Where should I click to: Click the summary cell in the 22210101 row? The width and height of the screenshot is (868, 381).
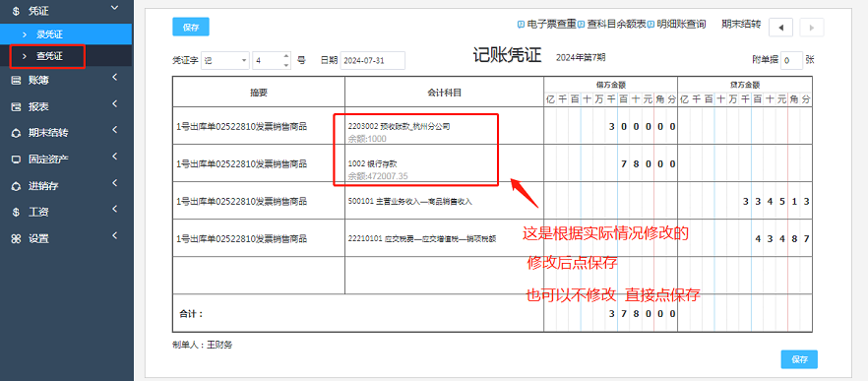tap(259, 239)
